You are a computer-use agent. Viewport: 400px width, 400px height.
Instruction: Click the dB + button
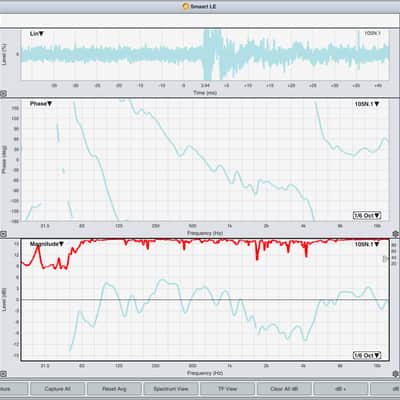point(341,389)
